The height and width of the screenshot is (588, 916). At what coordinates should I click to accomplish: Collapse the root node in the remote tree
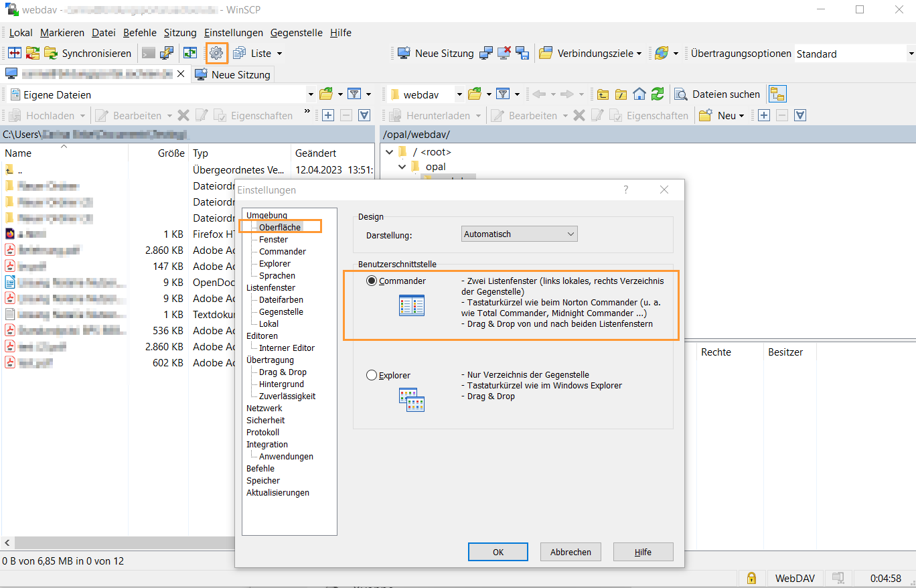tap(389, 151)
